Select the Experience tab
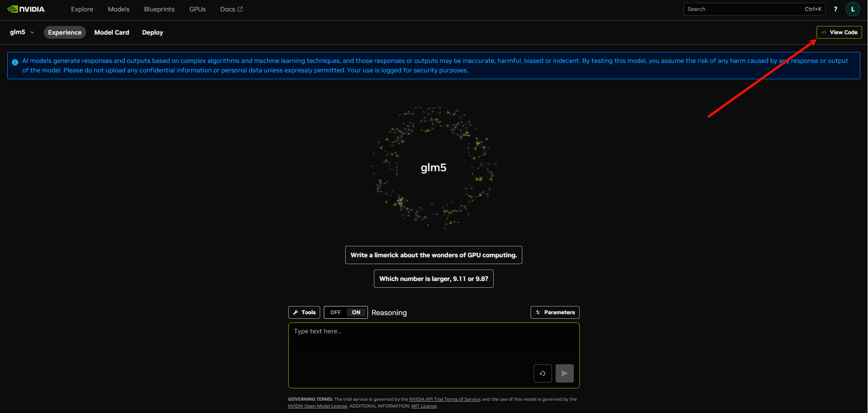 (x=65, y=32)
